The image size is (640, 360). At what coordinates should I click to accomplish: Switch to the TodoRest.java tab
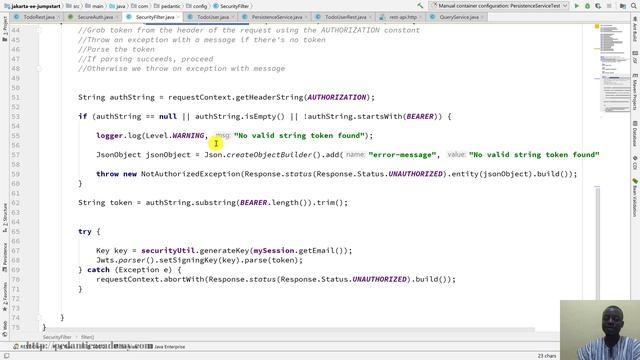click(x=38, y=17)
